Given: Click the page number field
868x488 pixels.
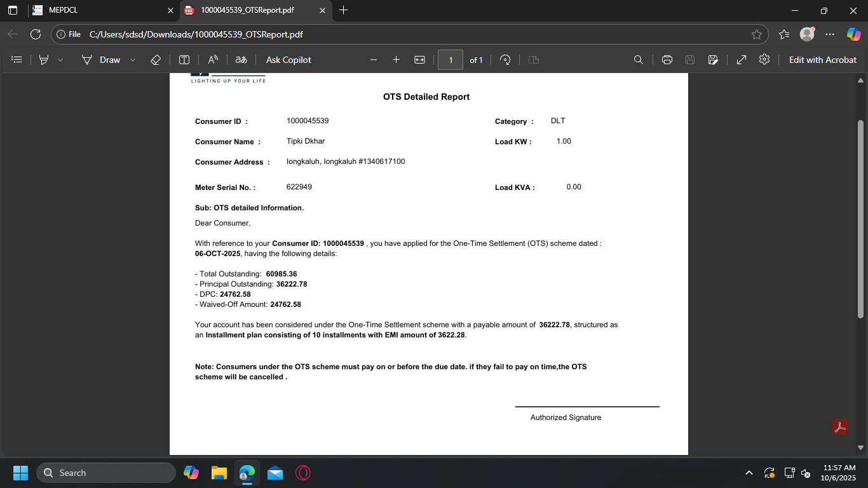Looking at the screenshot, I should coord(451,60).
